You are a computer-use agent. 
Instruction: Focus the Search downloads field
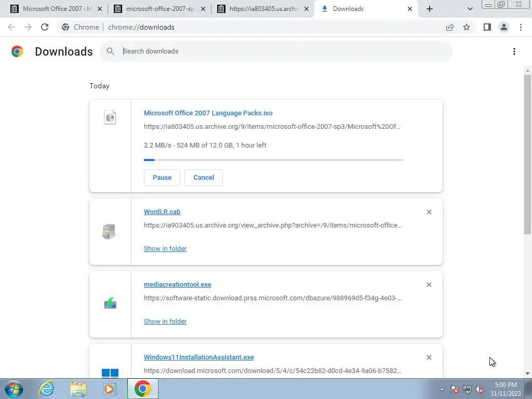point(276,51)
